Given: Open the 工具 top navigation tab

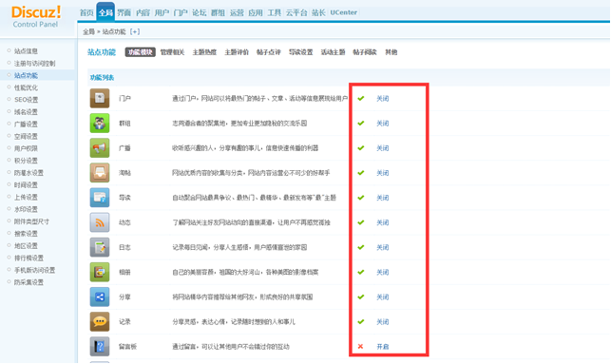Looking at the screenshot, I should 274,12.
